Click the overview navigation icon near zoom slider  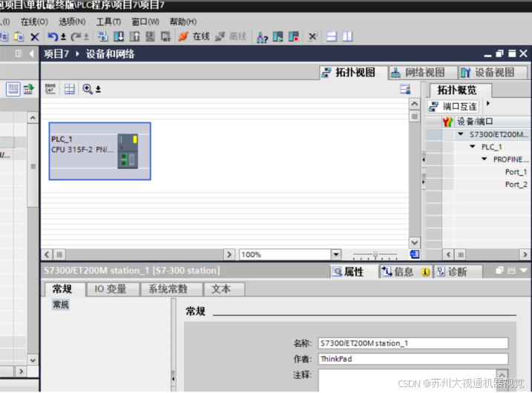coord(415,254)
